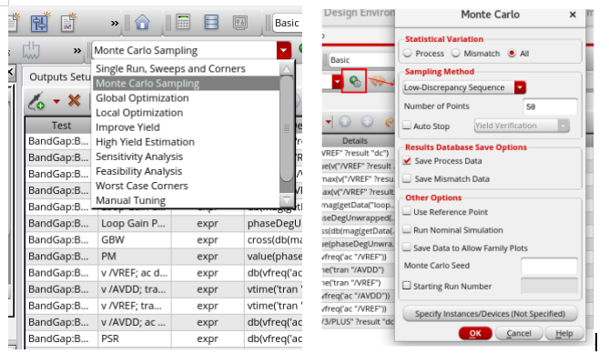The image size is (609, 364).
Task: Choose Feasibility Analysis option
Action: (x=186, y=171)
